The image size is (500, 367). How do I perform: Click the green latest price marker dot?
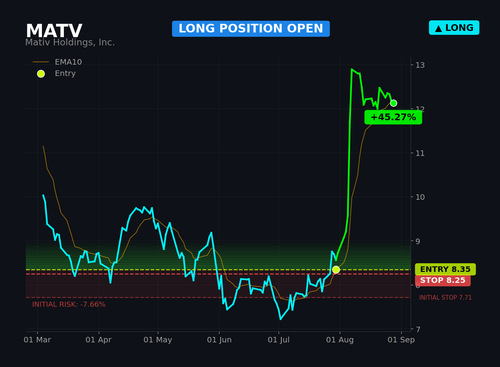coord(393,103)
